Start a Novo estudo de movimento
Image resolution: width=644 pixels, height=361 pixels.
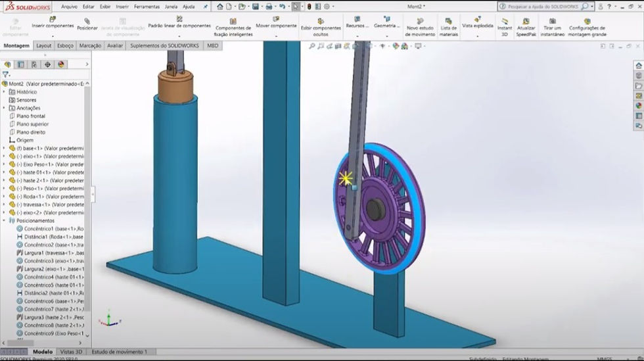point(420,21)
